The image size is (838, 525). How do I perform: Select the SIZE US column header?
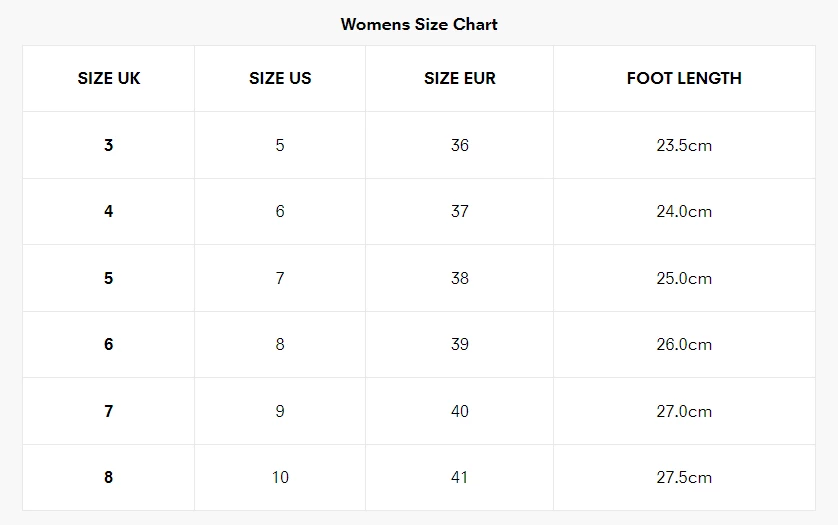coord(280,78)
